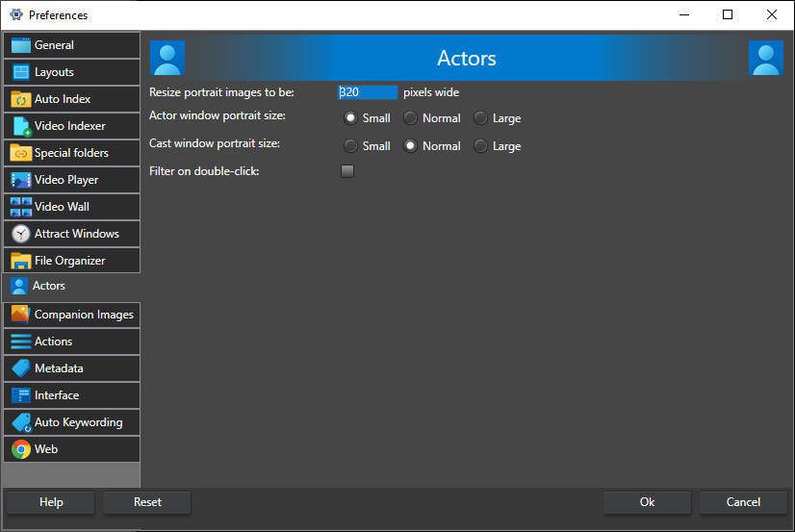The image size is (795, 532).
Task: Click the portrait width input field
Action: pos(368,92)
